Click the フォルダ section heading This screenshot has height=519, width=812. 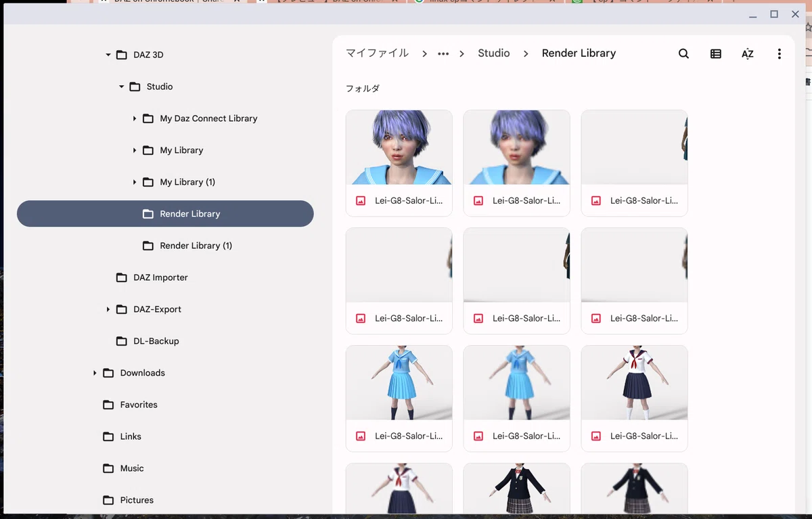click(363, 89)
